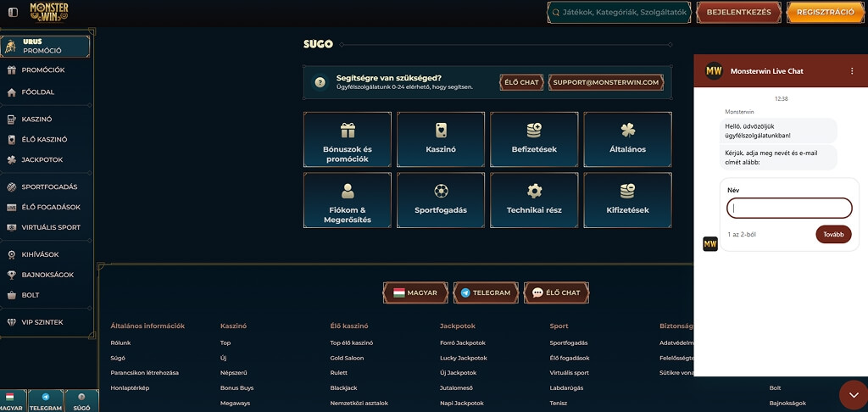868x412 pixels.
Task: Open Tenisz footer link
Action: click(x=559, y=404)
